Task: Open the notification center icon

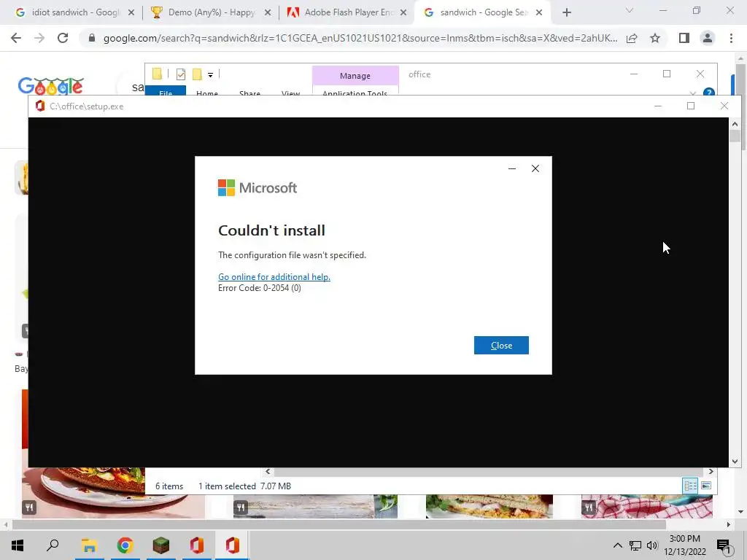Action: [724, 545]
